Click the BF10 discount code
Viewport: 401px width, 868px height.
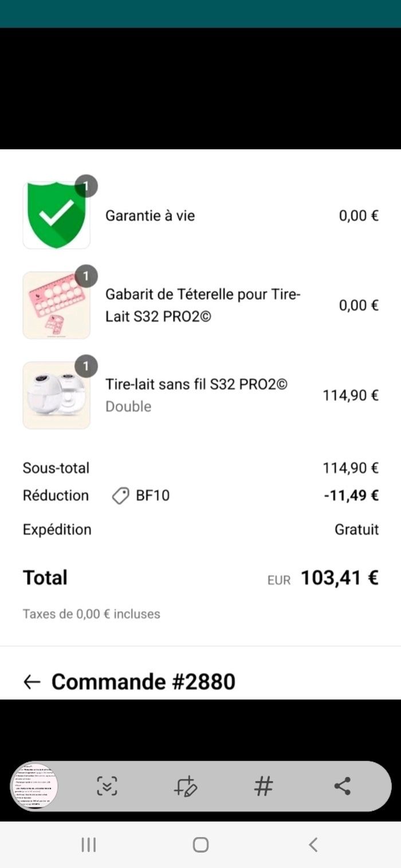click(x=151, y=496)
